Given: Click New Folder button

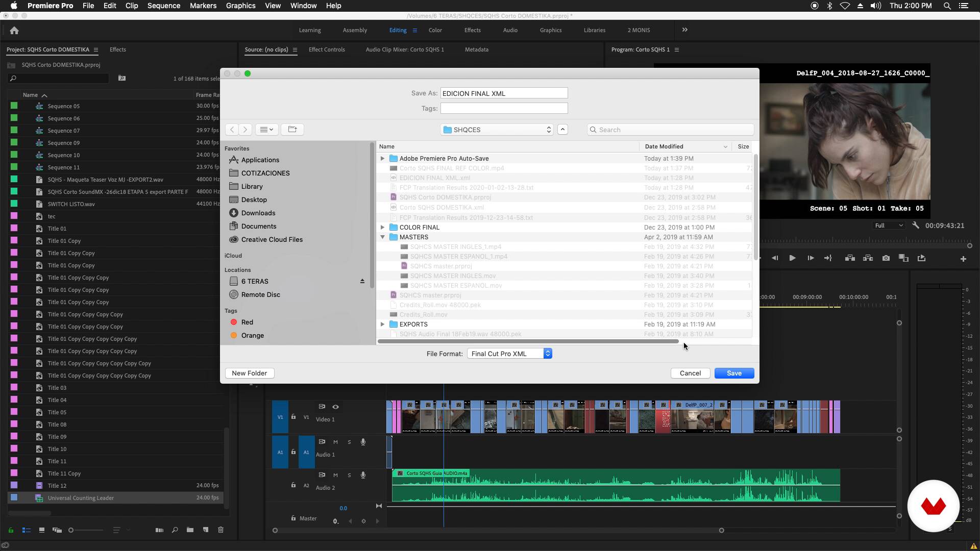Looking at the screenshot, I should (x=249, y=373).
